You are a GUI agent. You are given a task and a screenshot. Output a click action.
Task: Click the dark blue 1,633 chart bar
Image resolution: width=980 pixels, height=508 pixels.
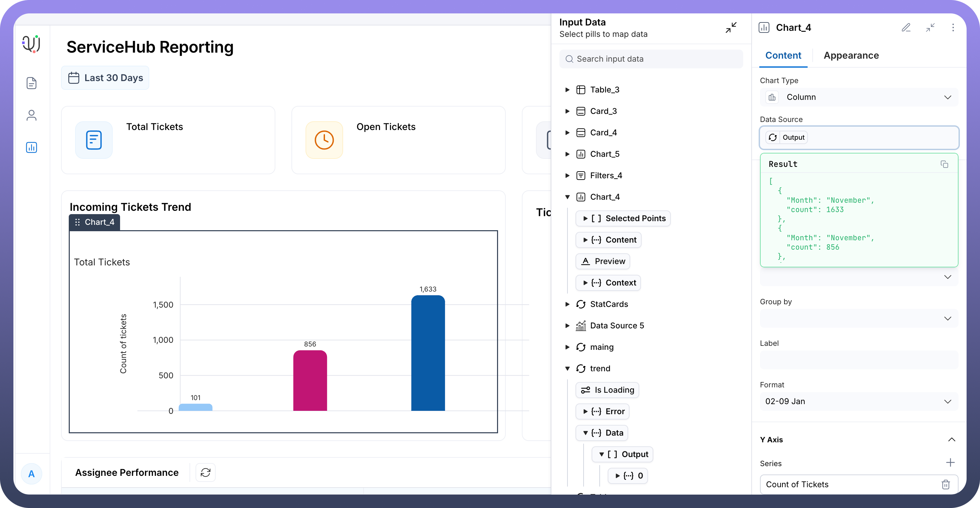428,353
